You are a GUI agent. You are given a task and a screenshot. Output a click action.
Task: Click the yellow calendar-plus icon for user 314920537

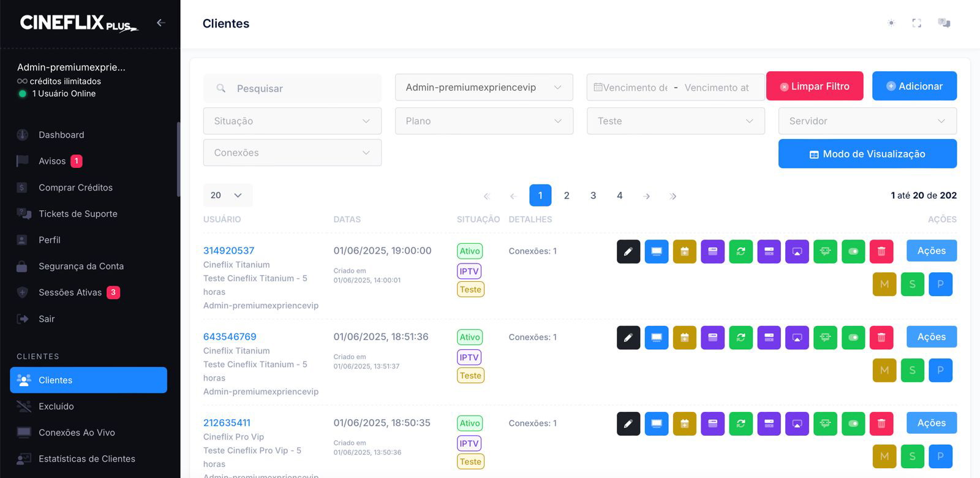click(x=684, y=251)
